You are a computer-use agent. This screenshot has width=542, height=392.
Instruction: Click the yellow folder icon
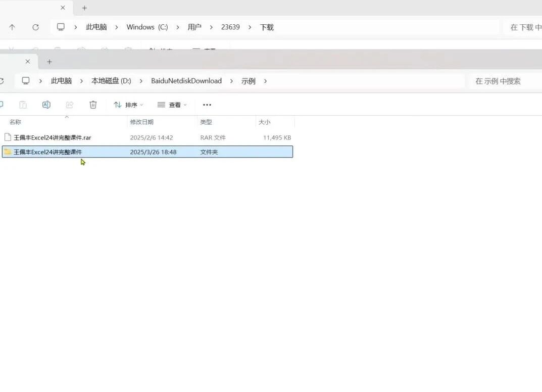8,152
